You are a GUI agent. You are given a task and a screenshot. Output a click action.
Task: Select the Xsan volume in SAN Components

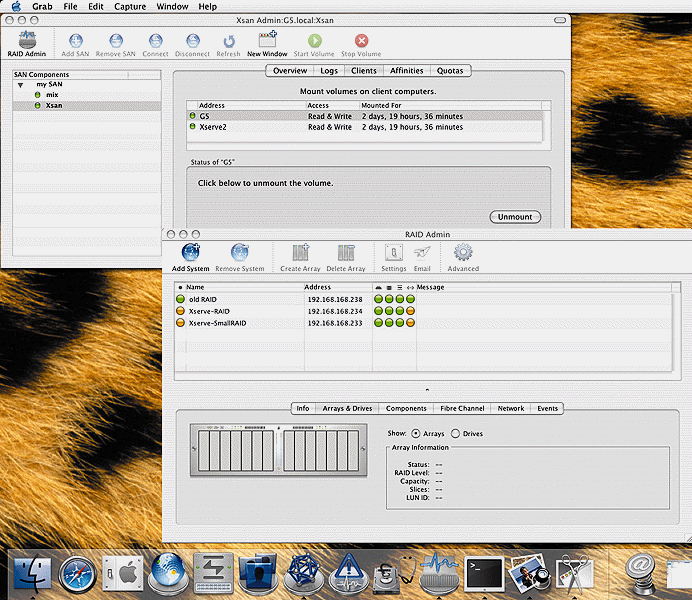click(x=86, y=105)
